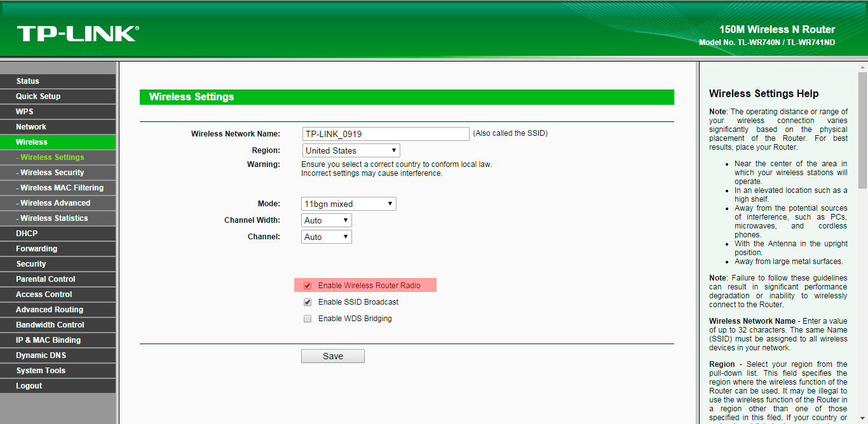Image resolution: width=868 pixels, height=424 pixels.
Task: Open Wireless Settings submenu item
Action: (x=58, y=157)
